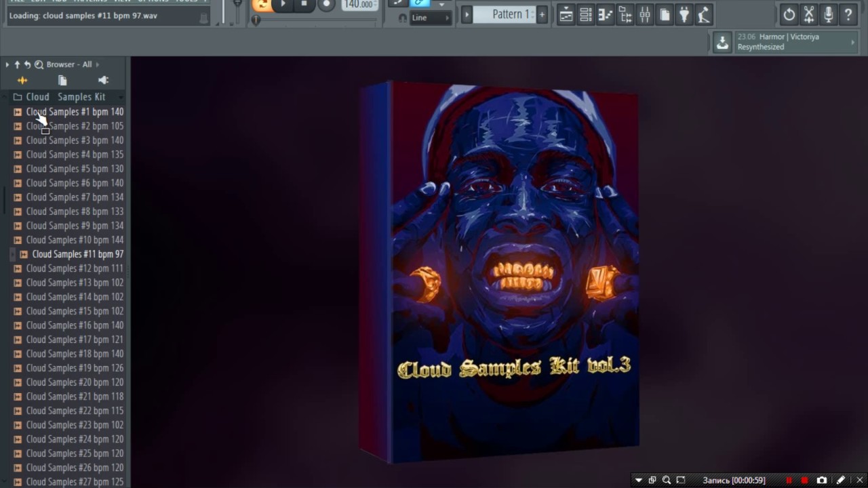The height and width of the screenshot is (488, 868).
Task: Open the Playlist view button
Action: (566, 14)
